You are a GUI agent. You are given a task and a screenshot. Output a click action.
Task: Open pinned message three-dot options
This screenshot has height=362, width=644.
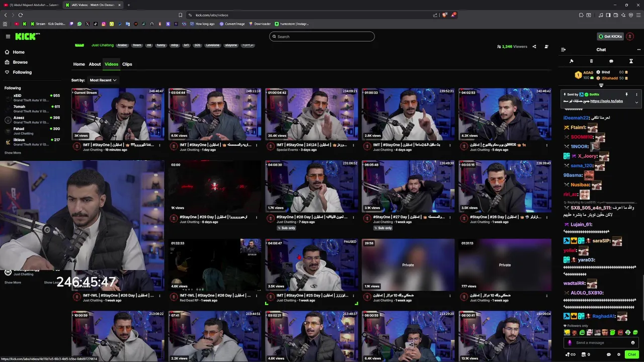pos(636,95)
